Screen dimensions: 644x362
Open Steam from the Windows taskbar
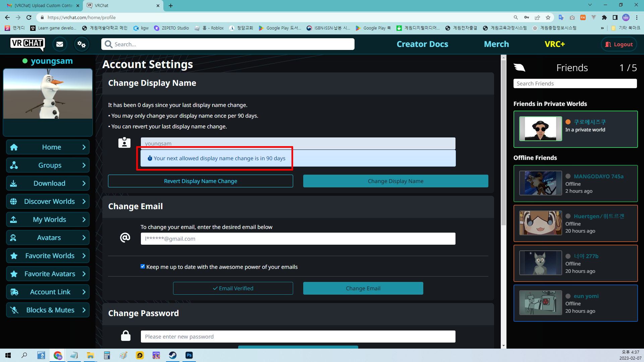pyautogui.click(x=173, y=355)
